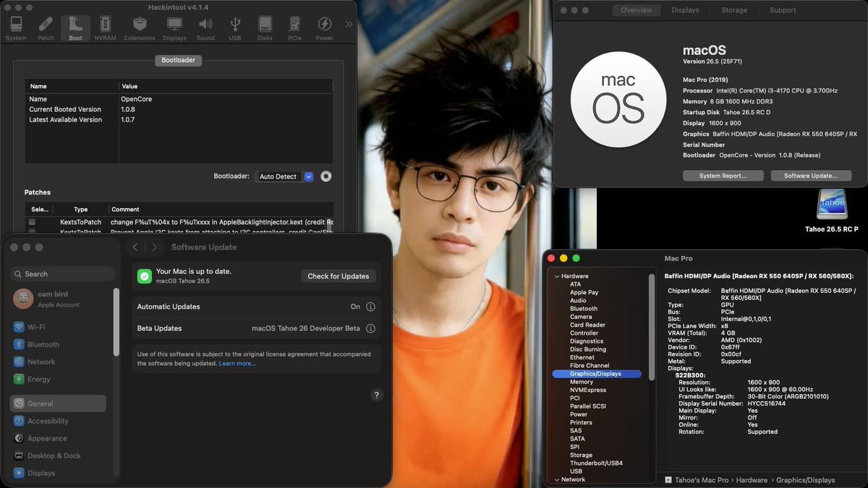The height and width of the screenshot is (488, 868).
Task: Click the Software Update button in About This Mac
Action: 811,176
